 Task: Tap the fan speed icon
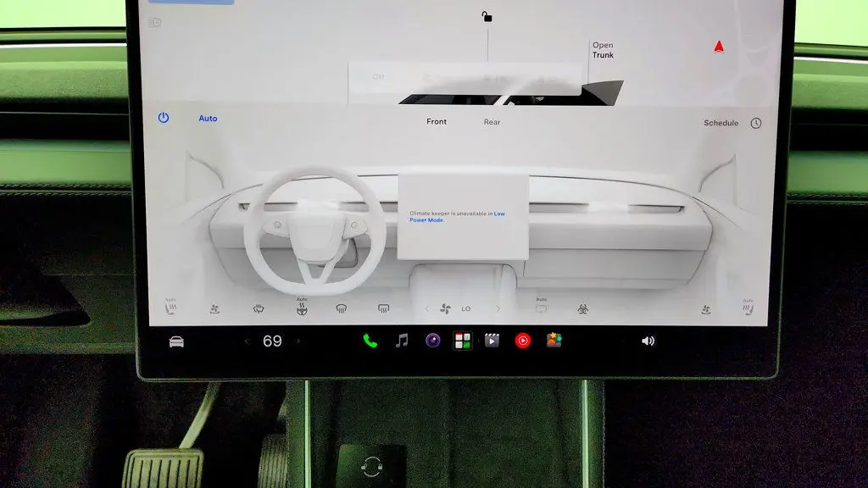click(x=445, y=308)
